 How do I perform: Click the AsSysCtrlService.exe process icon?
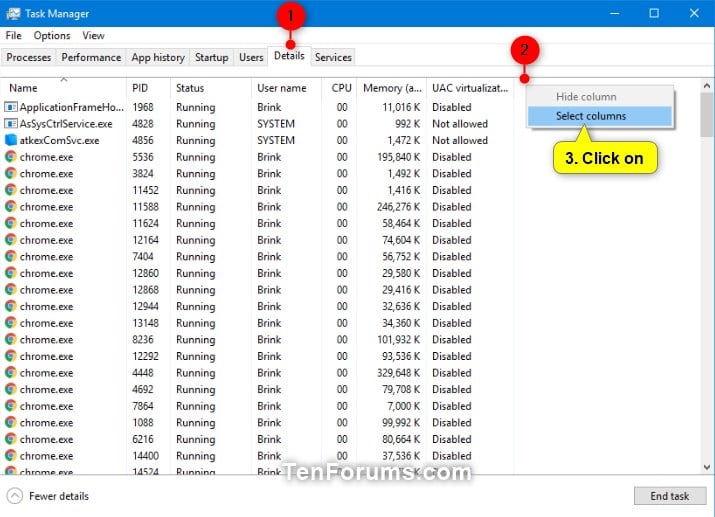[10, 124]
